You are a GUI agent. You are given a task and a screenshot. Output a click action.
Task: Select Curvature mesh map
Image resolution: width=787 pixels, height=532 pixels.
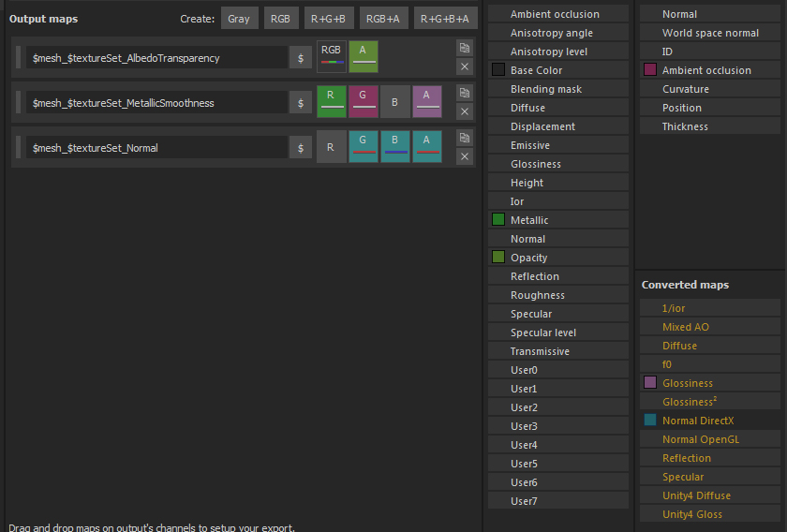click(x=710, y=89)
